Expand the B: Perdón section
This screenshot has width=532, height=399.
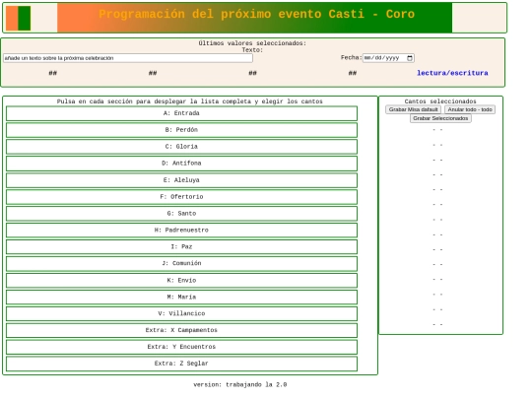181,130
